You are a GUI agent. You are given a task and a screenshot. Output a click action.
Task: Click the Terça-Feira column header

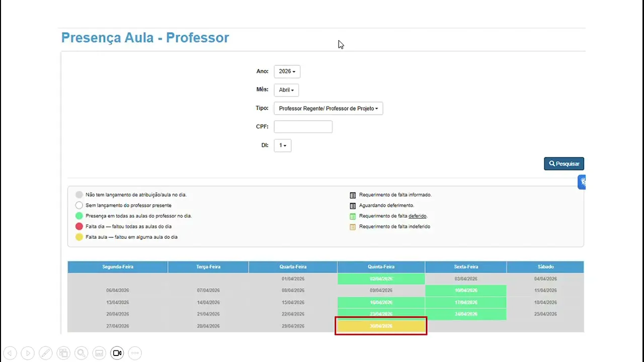(208, 267)
